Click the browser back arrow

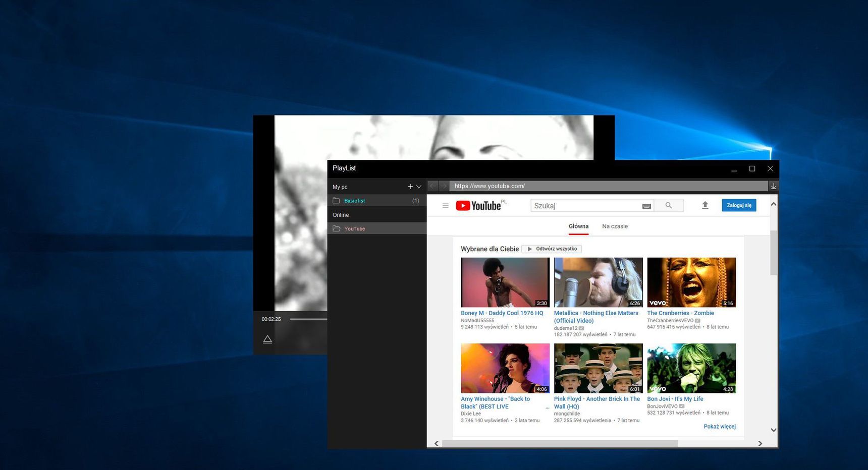[x=432, y=186]
